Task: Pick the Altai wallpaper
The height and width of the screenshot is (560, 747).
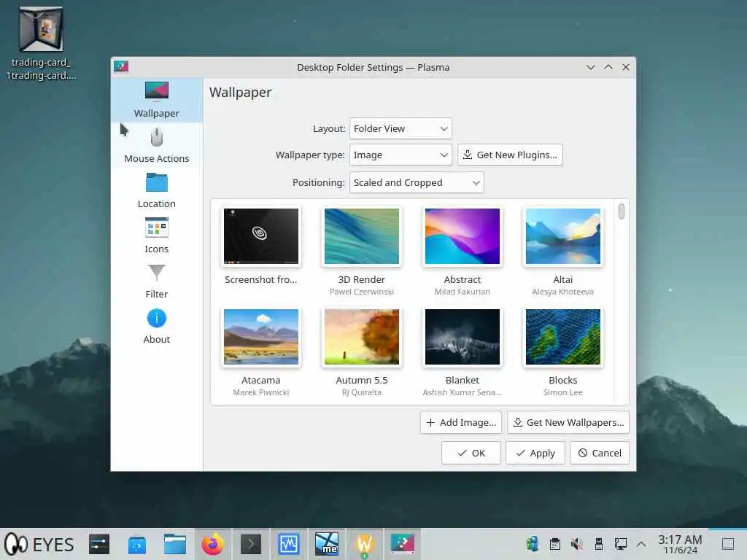Action: pyautogui.click(x=562, y=236)
